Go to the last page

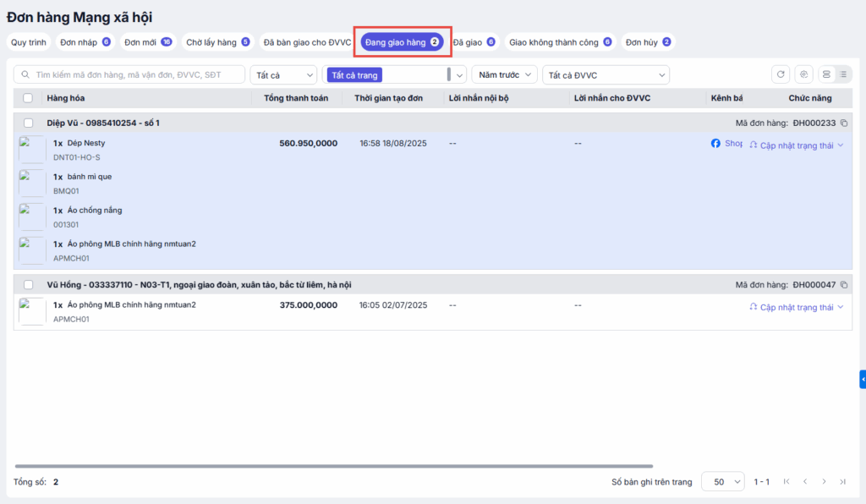click(843, 481)
